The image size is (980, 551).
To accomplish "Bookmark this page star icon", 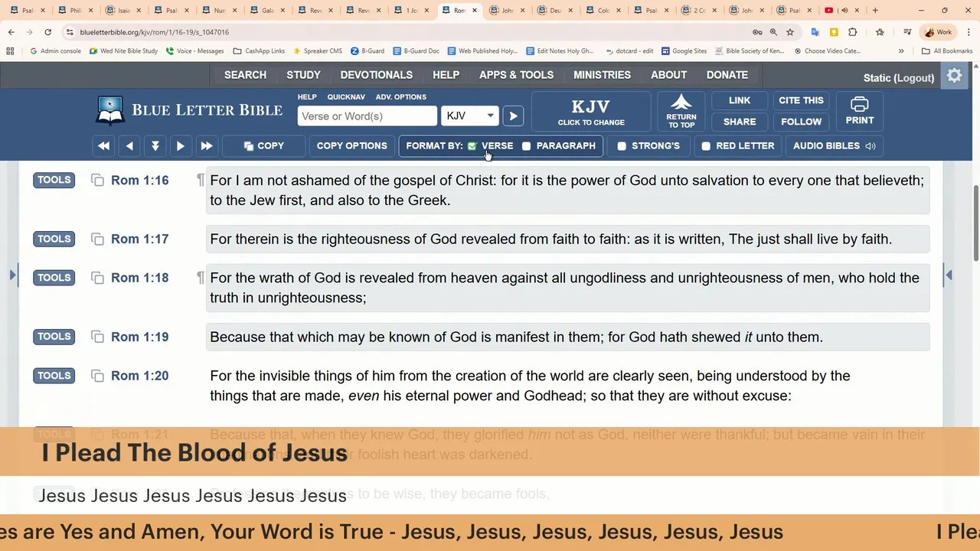I will [790, 32].
